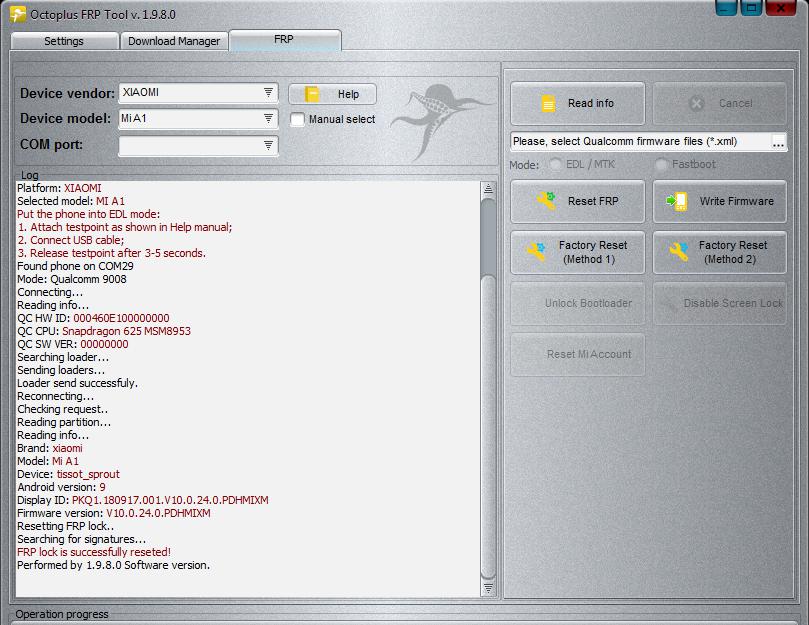Switch to the Settings tab
The width and height of the screenshot is (809, 625).
64,41
